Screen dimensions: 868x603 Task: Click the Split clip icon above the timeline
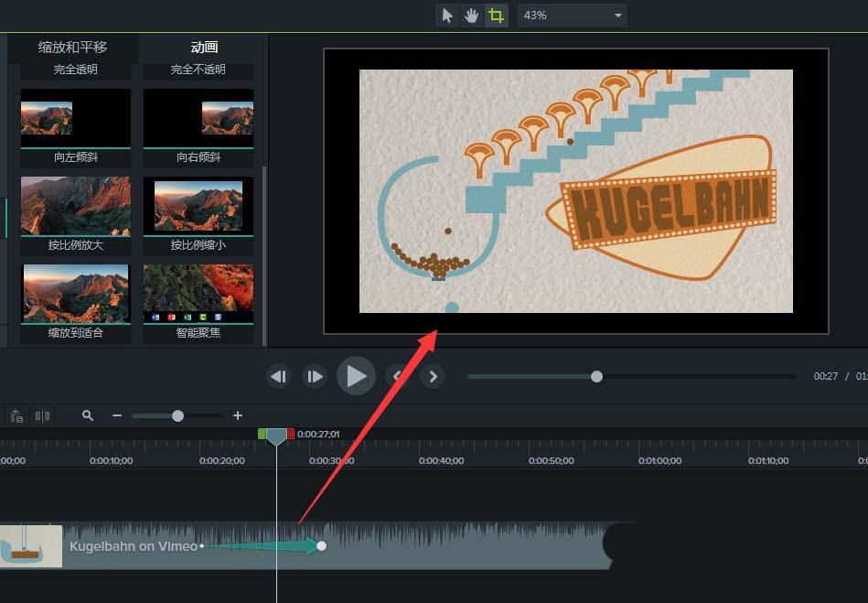click(42, 415)
